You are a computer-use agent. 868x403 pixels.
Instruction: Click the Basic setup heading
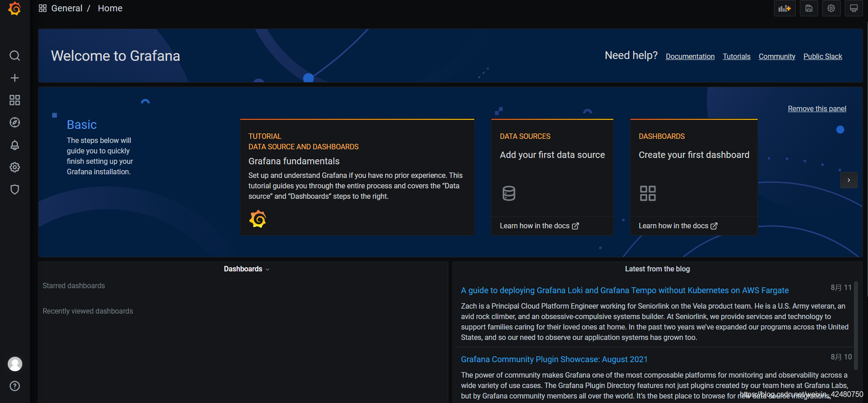(82, 125)
